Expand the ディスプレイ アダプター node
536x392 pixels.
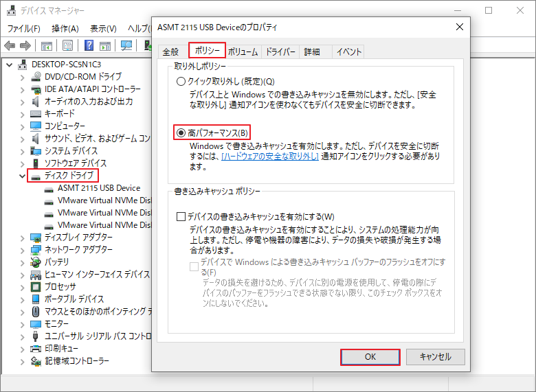(x=22, y=238)
